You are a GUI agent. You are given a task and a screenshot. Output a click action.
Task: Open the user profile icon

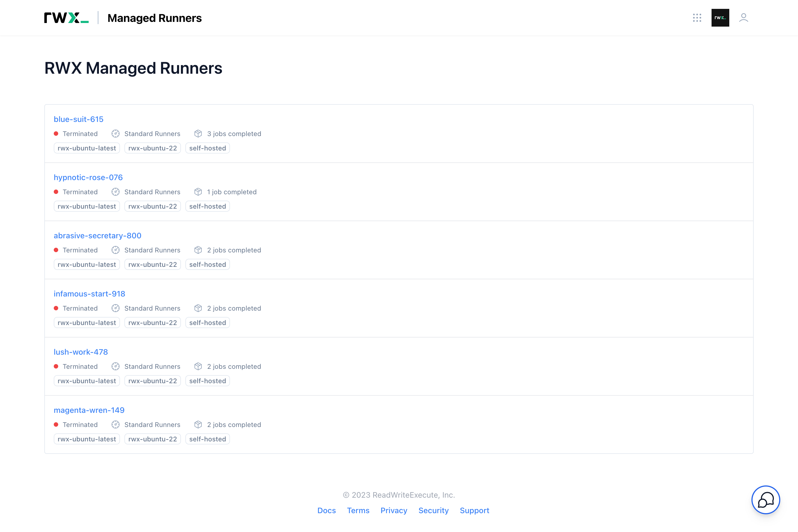click(744, 18)
